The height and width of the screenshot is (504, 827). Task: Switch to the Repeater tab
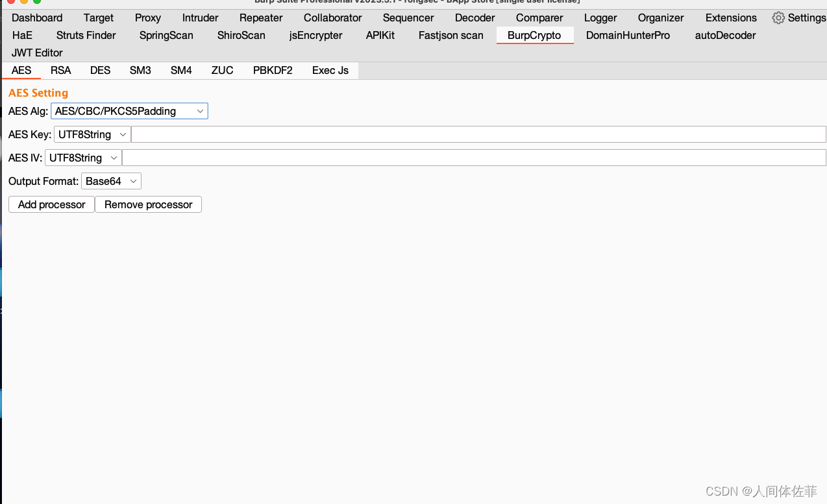point(261,18)
